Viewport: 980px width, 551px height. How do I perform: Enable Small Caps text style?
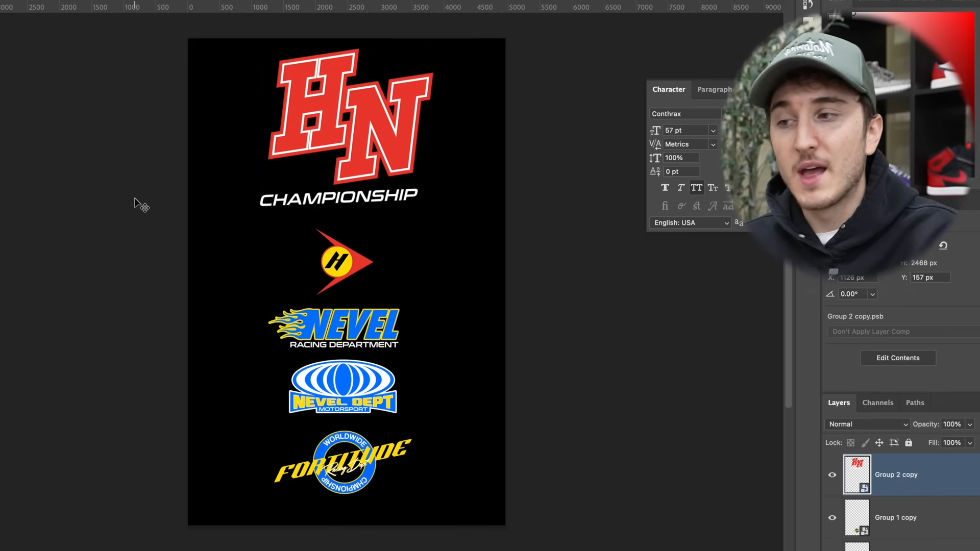(x=713, y=188)
